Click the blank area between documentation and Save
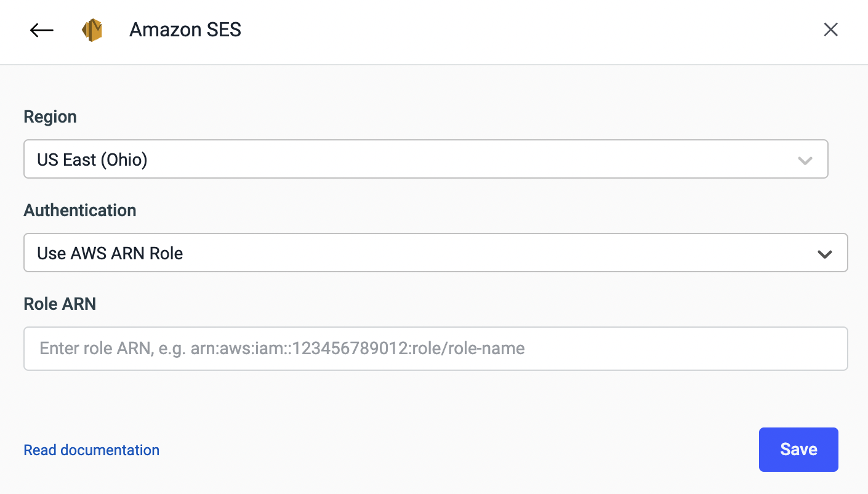The width and height of the screenshot is (868, 494). [456, 450]
